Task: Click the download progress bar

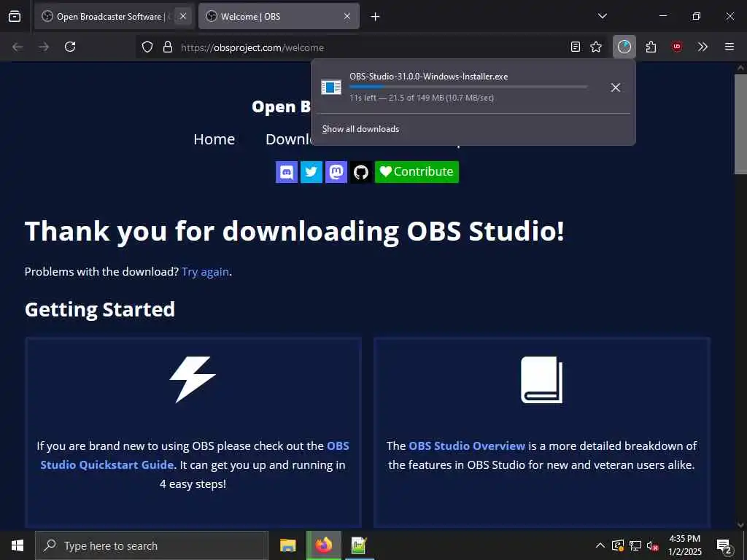Action: (x=468, y=87)
